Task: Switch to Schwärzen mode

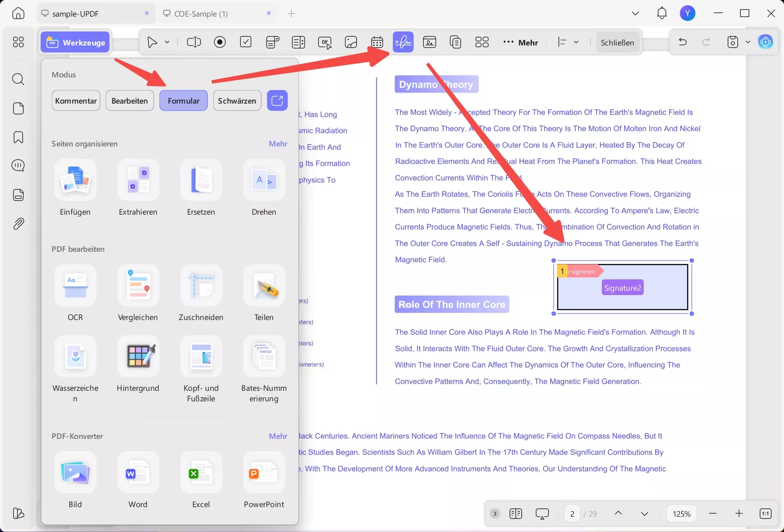Action: (237, 101)
